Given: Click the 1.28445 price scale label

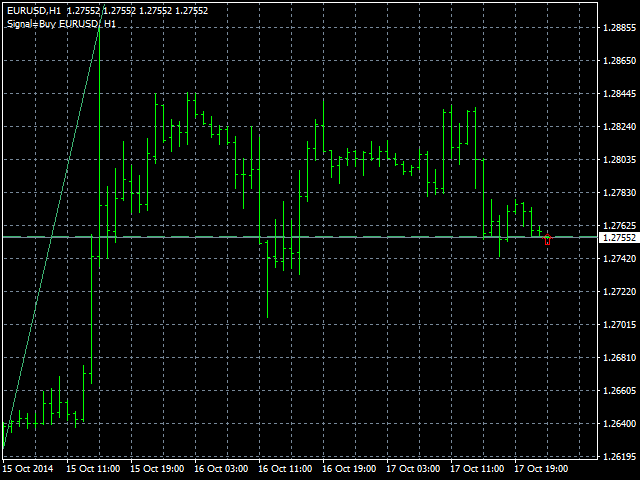Looking at the screenshot, I should click(620, 94).
